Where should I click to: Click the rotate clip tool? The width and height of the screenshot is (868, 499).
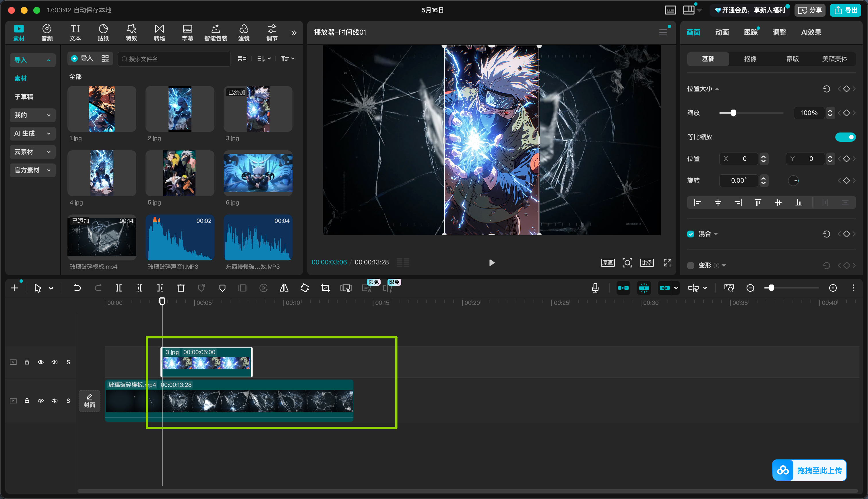[x=305, y=288]
